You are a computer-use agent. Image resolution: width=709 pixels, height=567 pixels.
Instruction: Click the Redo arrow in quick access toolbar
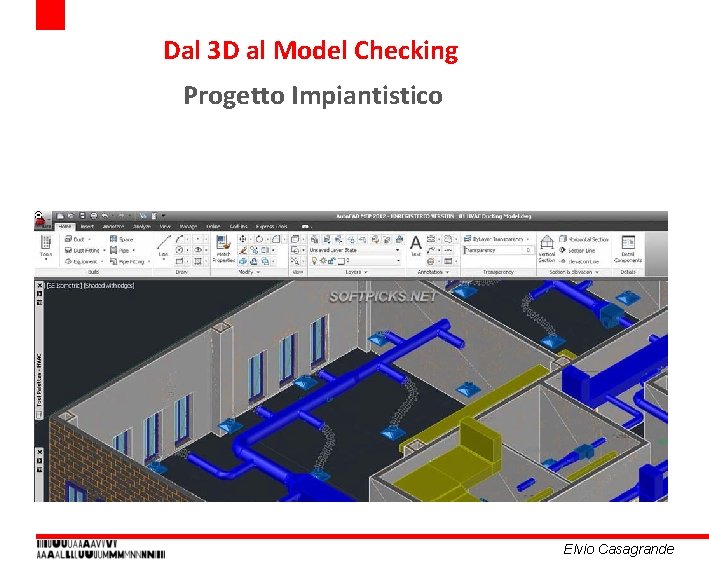click(121, 216)
